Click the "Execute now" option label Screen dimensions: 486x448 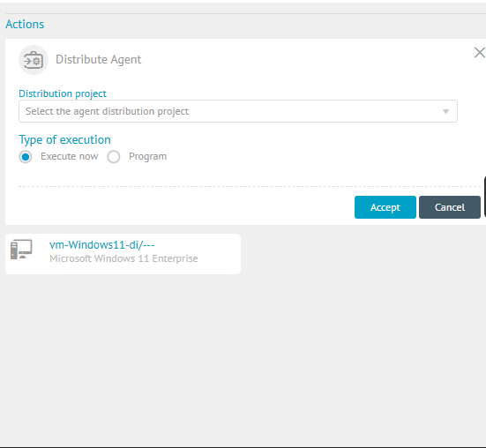[x=70, y=156]
